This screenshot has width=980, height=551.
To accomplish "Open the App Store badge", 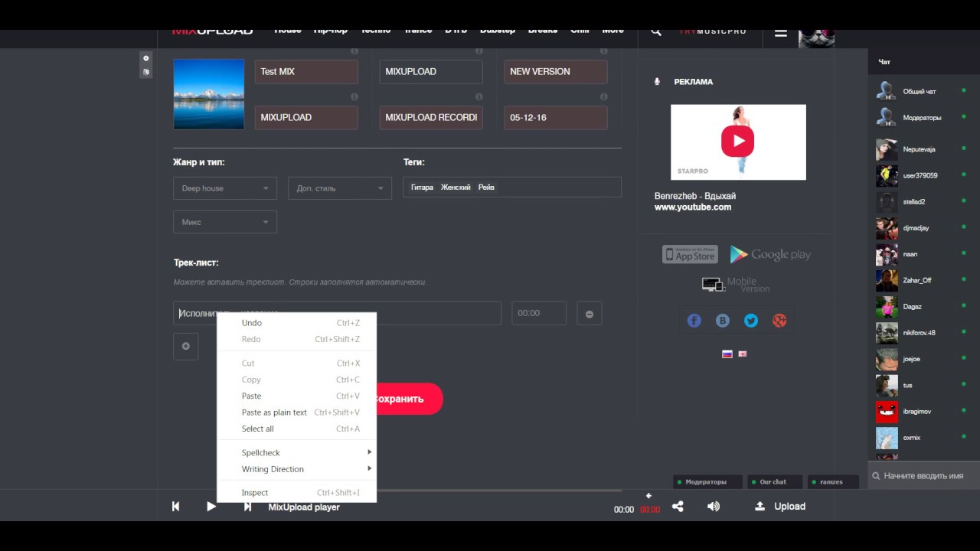I will pos(690,254).
